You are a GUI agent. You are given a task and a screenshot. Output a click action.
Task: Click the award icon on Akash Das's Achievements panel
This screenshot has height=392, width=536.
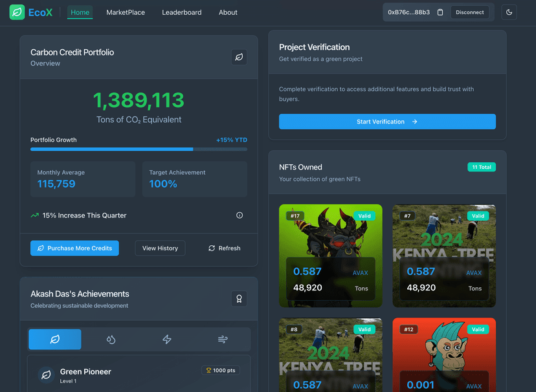tap(239, 299)
